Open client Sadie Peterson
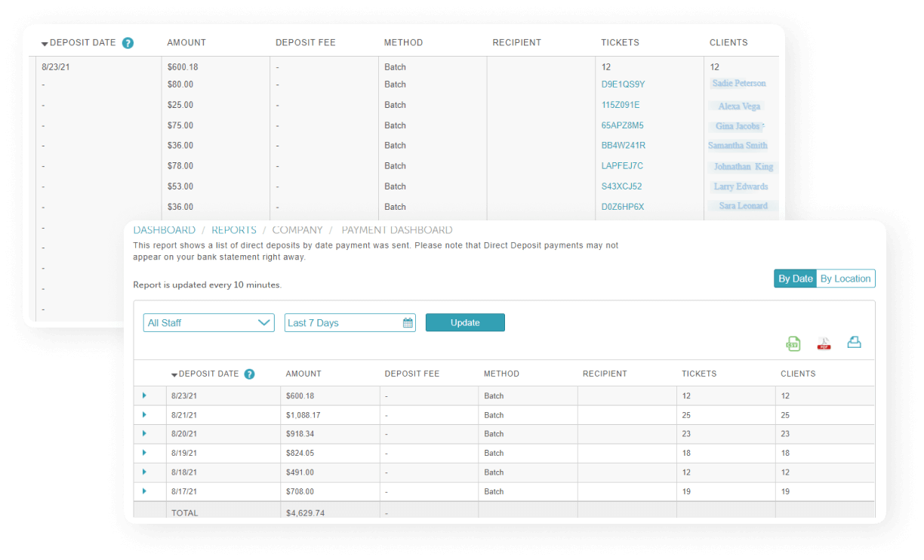This screenshot has height=560, width=924. (739, 84)
